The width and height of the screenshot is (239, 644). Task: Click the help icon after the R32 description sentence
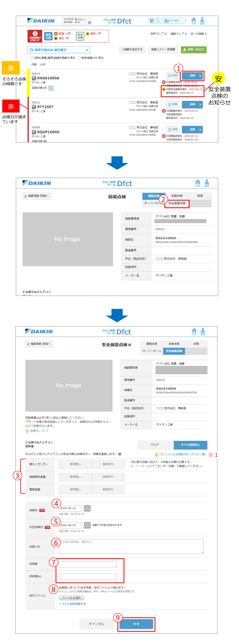[x=120, y=454]
